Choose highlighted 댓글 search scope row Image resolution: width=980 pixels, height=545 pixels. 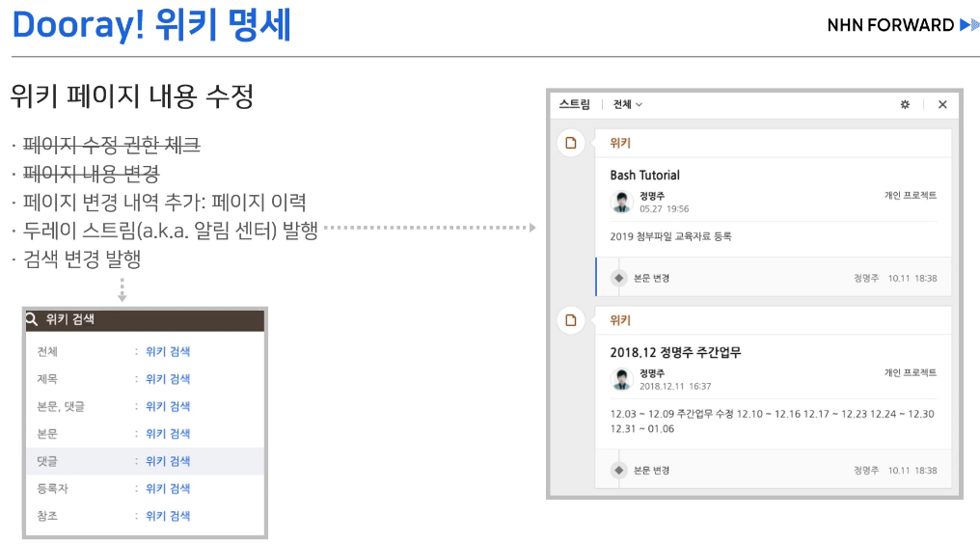[145, 461]
